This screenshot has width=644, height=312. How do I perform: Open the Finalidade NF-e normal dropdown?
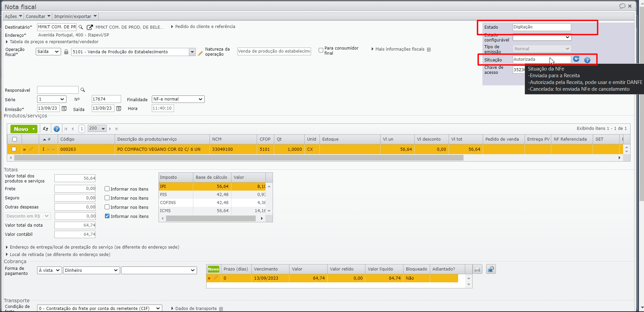(178, 99)
